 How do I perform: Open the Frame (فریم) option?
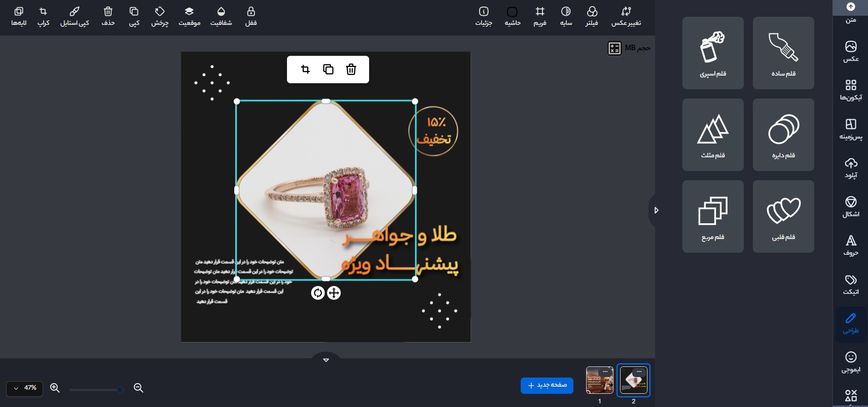point(540,16)
